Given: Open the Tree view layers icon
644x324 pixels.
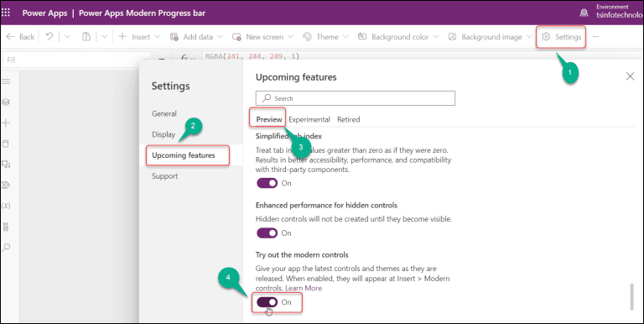Looking at the screenshot, I should click(6, 102).
